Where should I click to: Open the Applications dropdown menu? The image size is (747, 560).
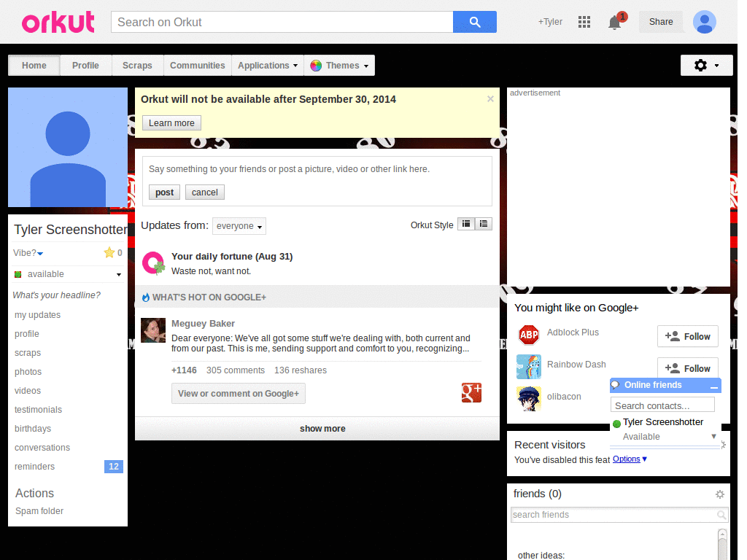click(x=268, y=66)
